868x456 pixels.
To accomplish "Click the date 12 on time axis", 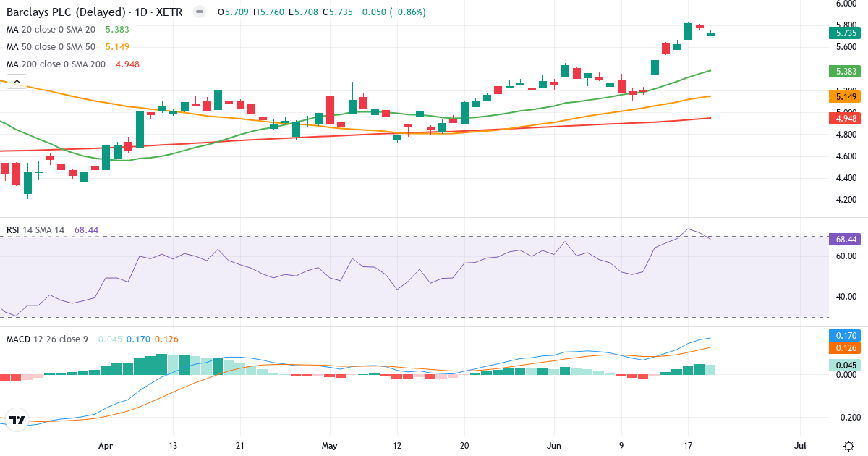I will (396, 446).
